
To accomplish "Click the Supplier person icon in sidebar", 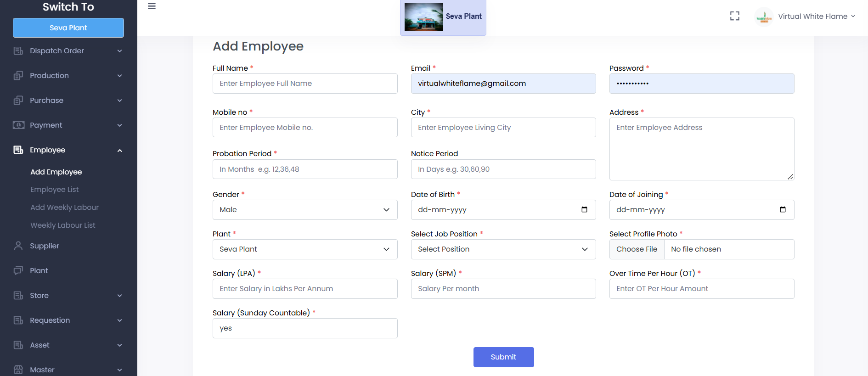I will 18,246.
